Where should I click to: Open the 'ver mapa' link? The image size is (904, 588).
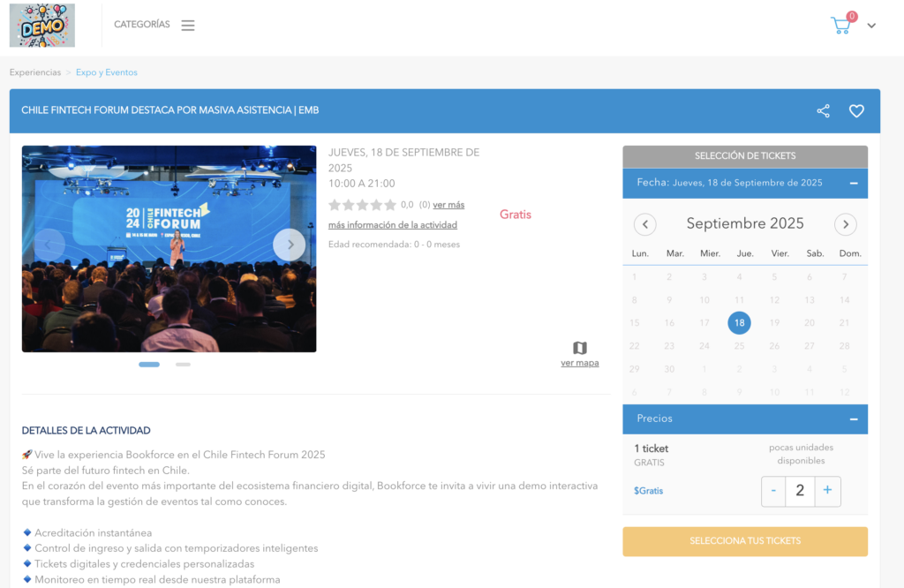pos(580,363)
